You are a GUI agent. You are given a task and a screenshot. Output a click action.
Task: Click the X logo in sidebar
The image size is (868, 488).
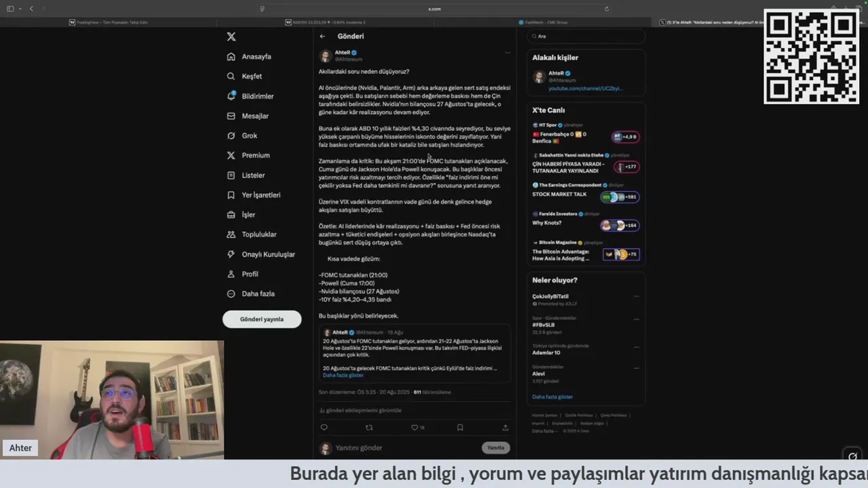coord(231,37)
